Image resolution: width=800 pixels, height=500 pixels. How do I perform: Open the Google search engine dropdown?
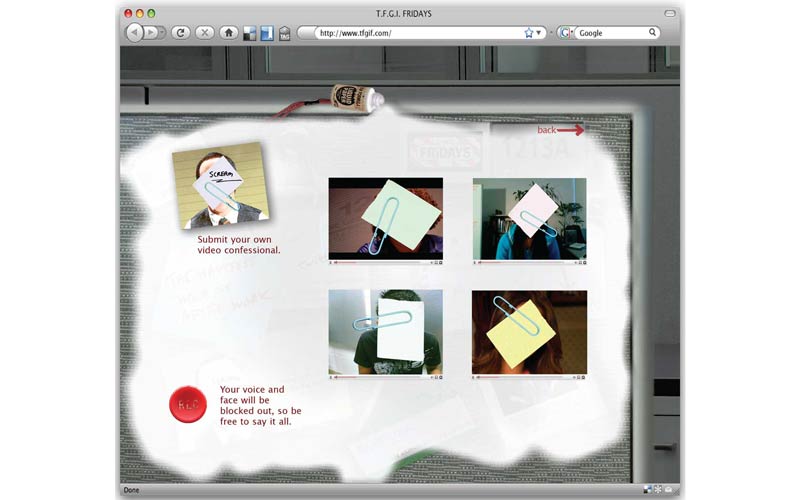[x=566, y=33]
